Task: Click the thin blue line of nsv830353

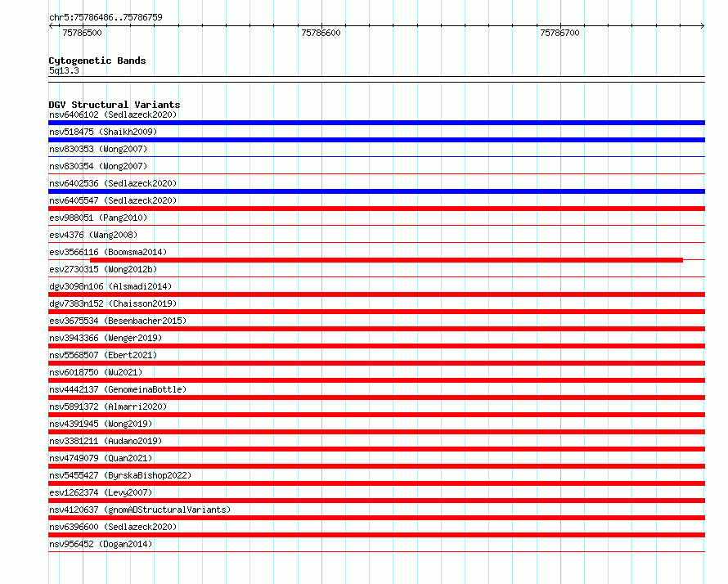Action: coord(376,157)
